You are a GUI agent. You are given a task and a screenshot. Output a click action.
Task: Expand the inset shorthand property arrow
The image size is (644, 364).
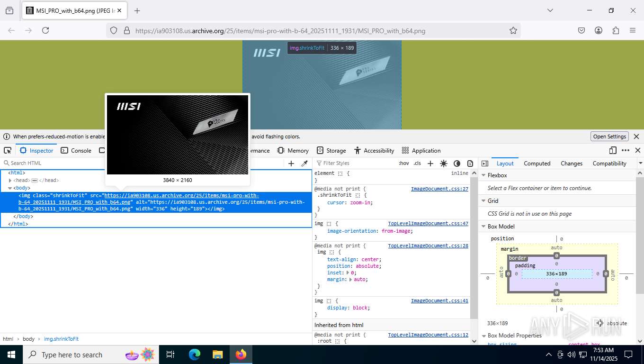coord(348,273)
